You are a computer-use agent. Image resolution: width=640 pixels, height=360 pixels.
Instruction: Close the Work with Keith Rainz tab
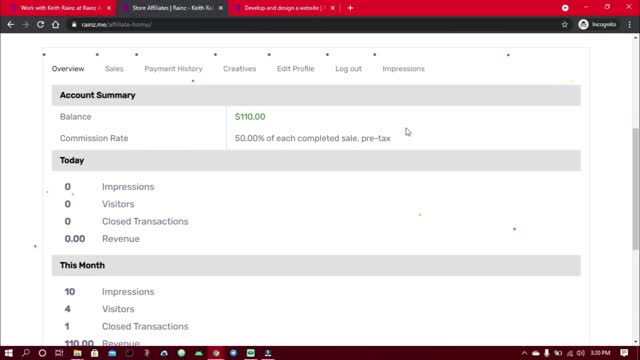click(x=109, y=8)
